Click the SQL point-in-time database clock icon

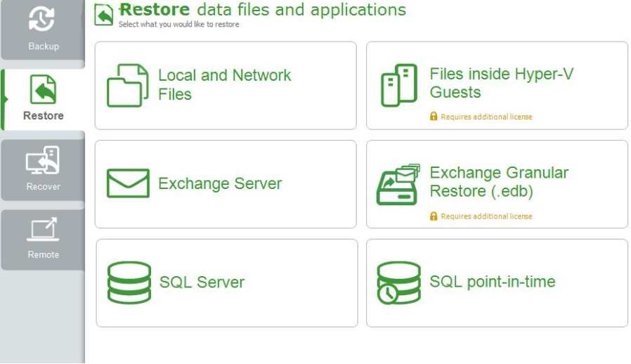click(x=398, y=282)
